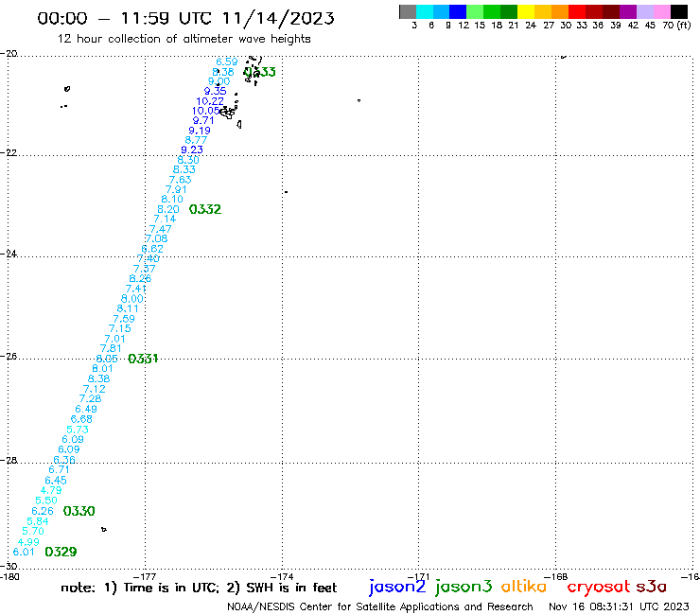Pick the lavender legend swatch
700x615 pixels.
644,11
